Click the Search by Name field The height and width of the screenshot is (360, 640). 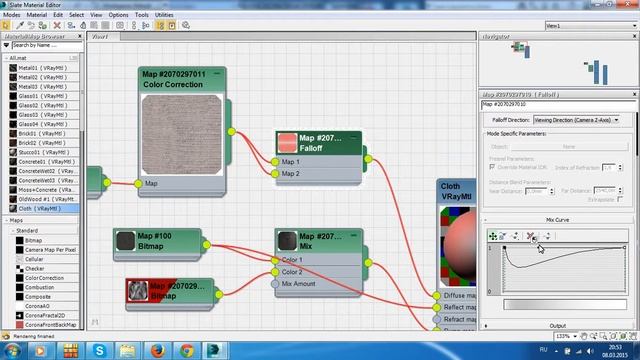tap(47, 45)
